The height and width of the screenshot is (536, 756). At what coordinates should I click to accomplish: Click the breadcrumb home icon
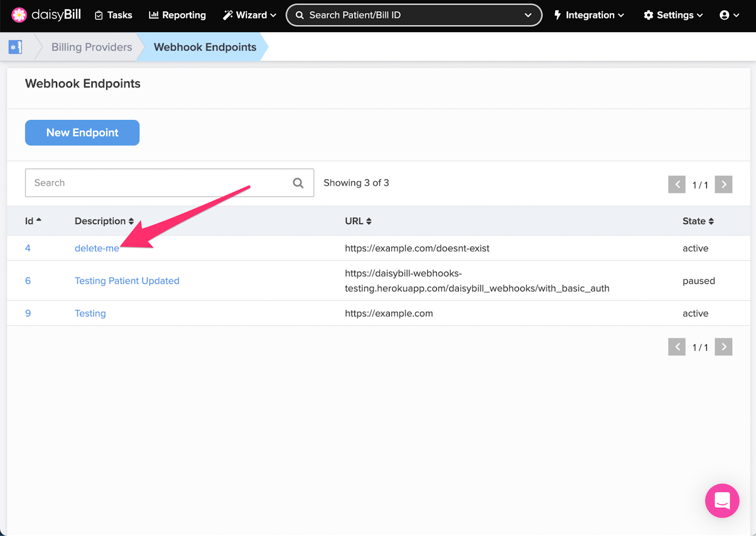16,47
